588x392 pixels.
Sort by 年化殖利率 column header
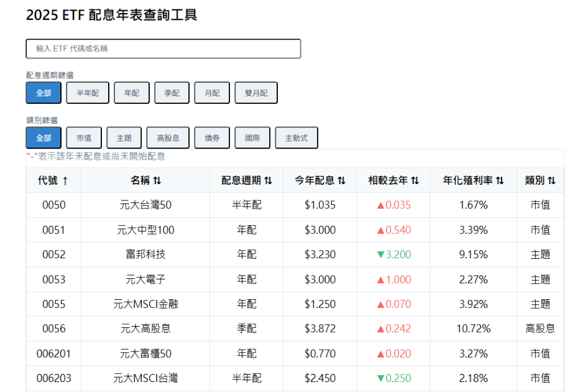(x=473, y=180)
